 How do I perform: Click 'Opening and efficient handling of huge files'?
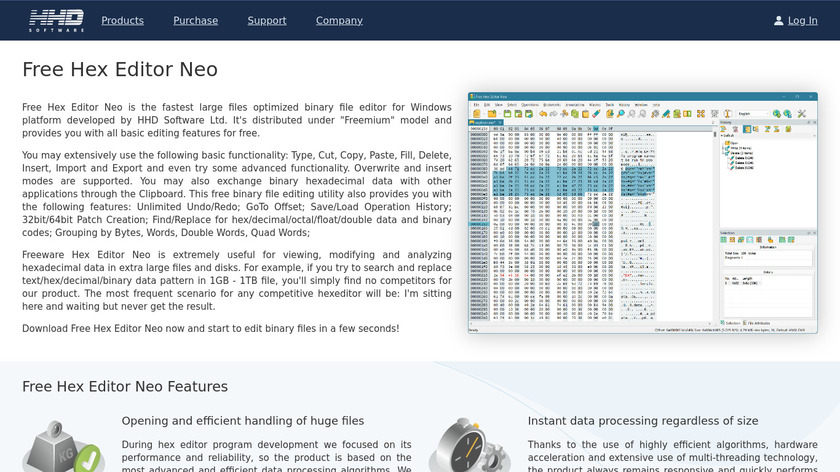pos(243,421)
